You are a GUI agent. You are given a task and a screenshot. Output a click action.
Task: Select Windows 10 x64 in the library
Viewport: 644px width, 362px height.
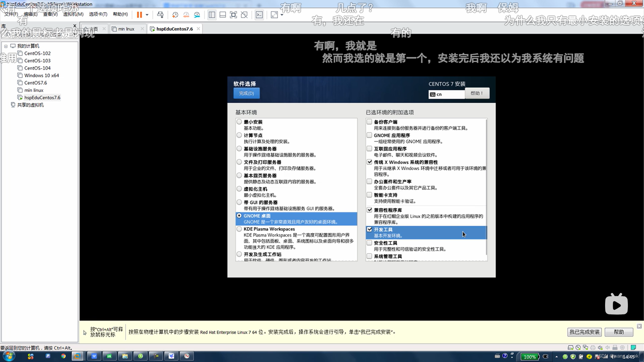pos(41,75)
